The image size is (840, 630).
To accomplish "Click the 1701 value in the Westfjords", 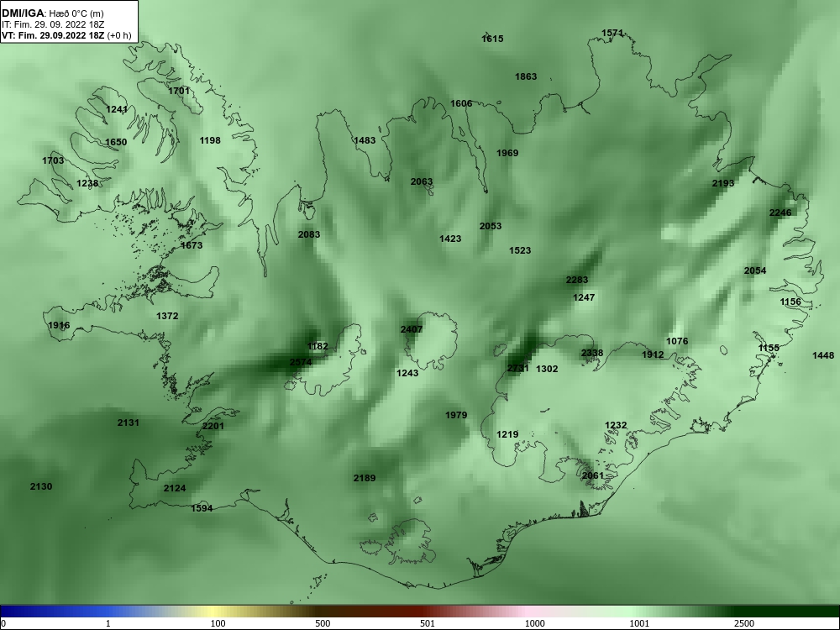I will pos(179,91).
